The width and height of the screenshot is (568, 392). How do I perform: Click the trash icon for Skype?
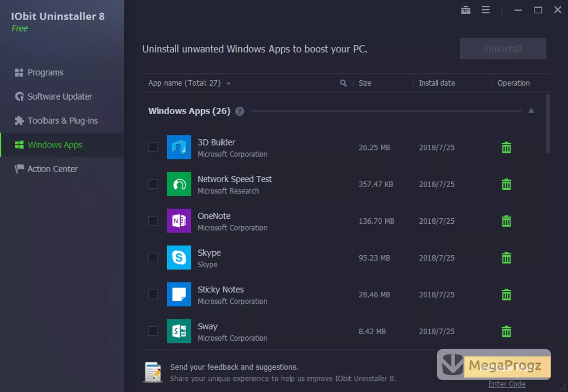tap(506, 258)
